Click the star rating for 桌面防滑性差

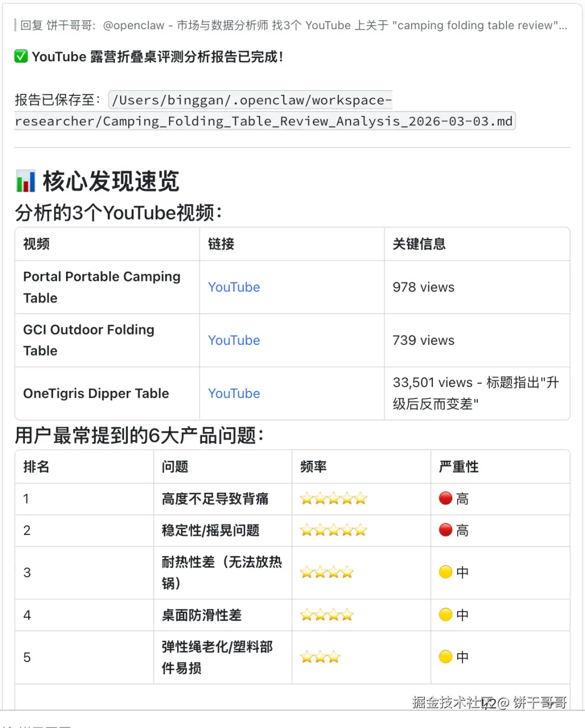point(327,615)
